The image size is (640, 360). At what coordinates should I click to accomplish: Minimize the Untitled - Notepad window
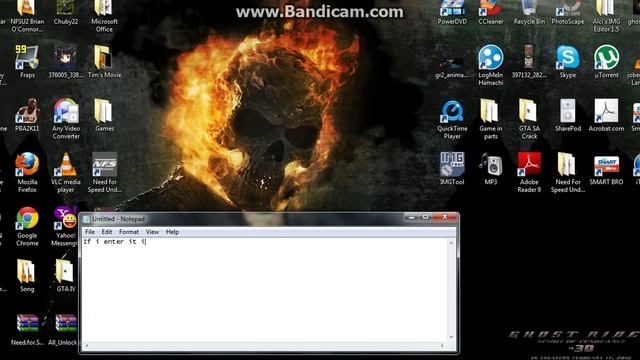(x=411, y=217)
